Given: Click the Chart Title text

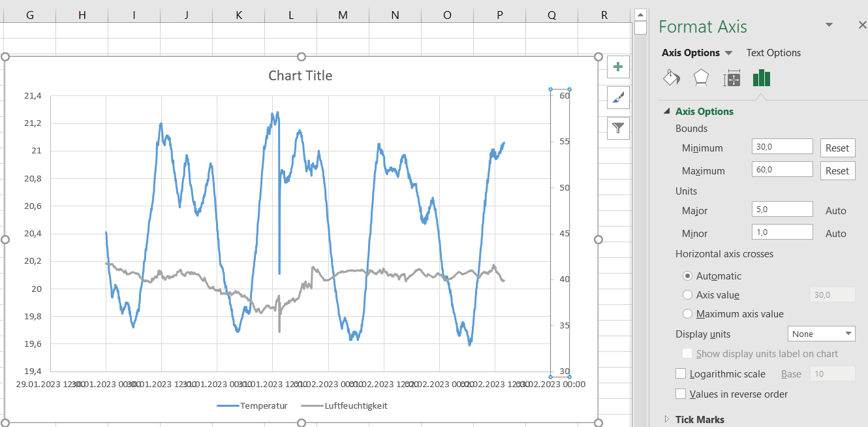Looking at the screenshot, I should click(x=300, y=76).
